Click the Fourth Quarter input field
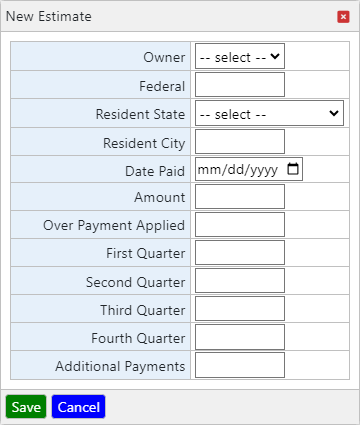 240,337
